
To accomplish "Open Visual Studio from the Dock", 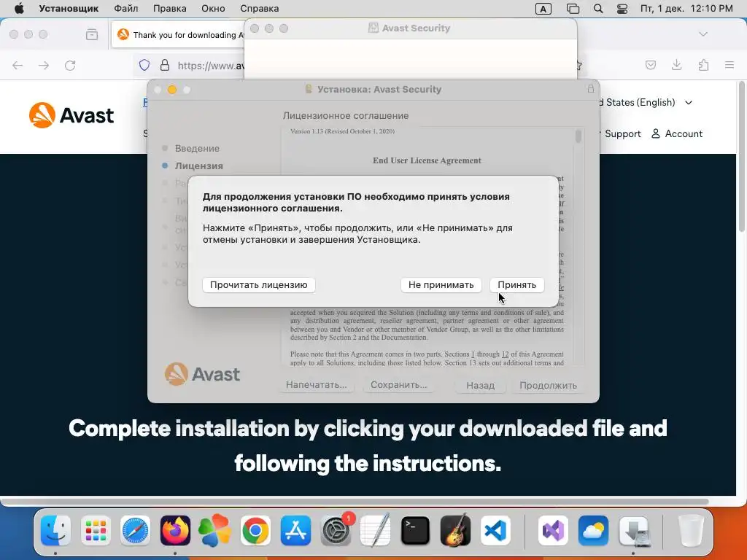I will pyautogui.click(x=553, y=531).
